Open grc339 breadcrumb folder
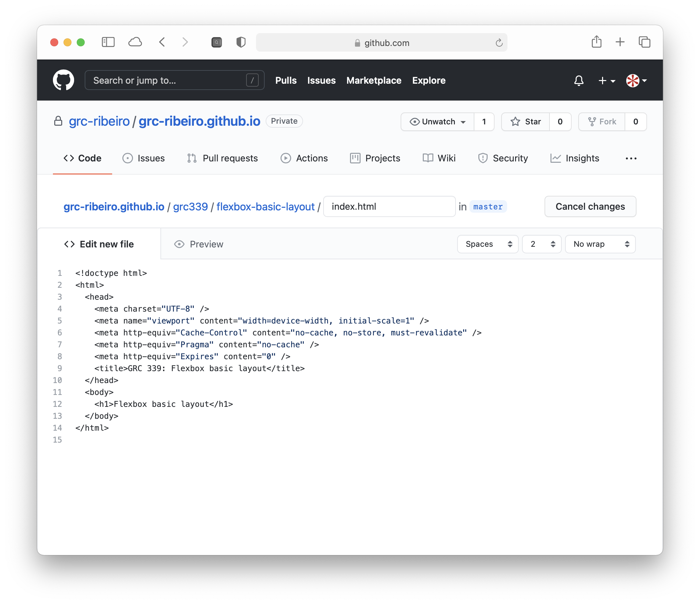 click(191, 206)
